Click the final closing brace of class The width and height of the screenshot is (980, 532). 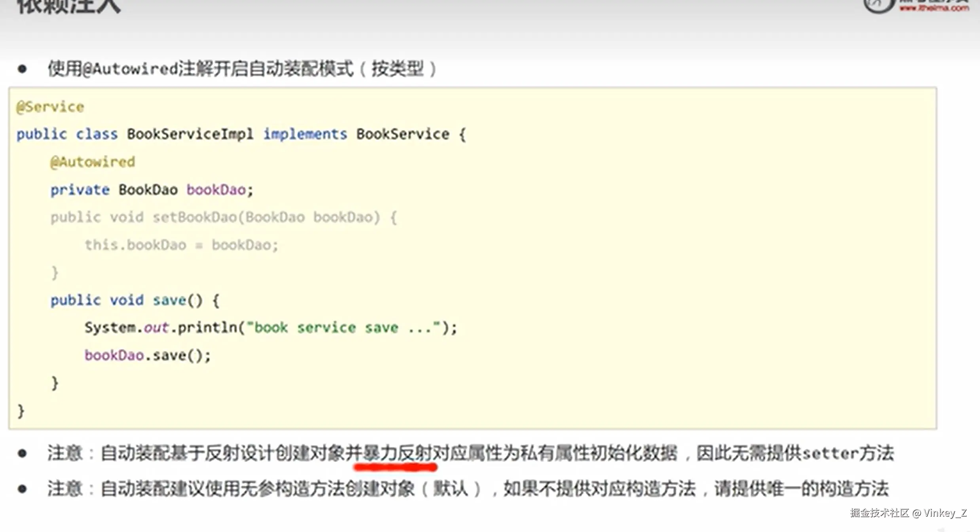click(21, 411)
